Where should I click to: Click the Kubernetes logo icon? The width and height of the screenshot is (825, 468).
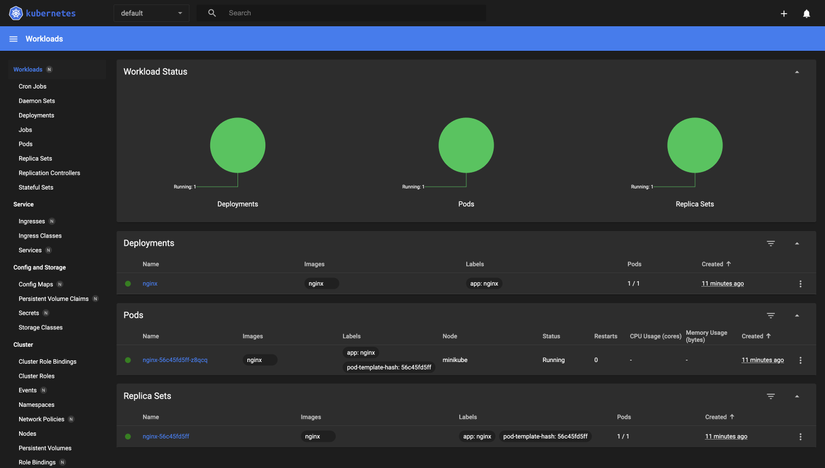tap(16, 13)
